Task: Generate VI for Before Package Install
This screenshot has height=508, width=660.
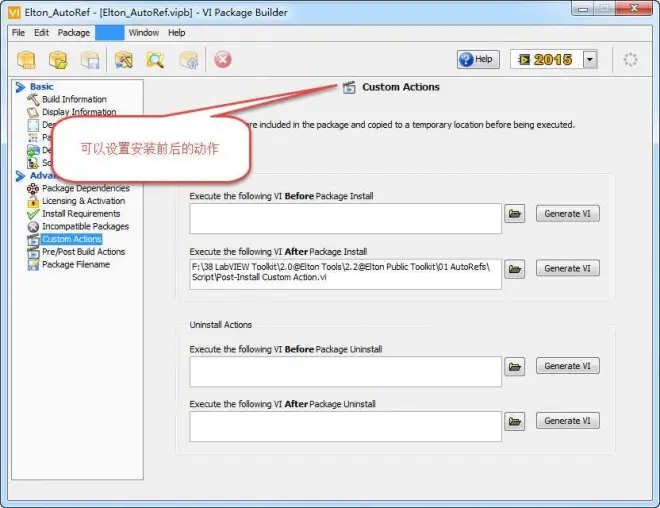Action: (567, 213)
